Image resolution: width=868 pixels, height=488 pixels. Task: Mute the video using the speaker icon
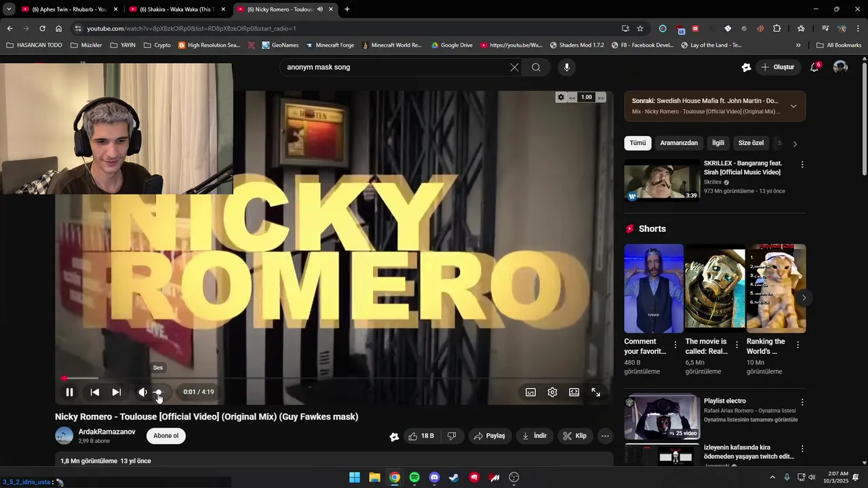pyautogui.click(x=142, y=392)
